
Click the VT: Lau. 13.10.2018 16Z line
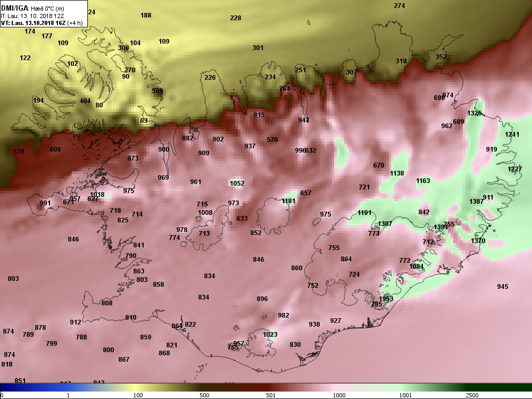click(x=41, y=23)
